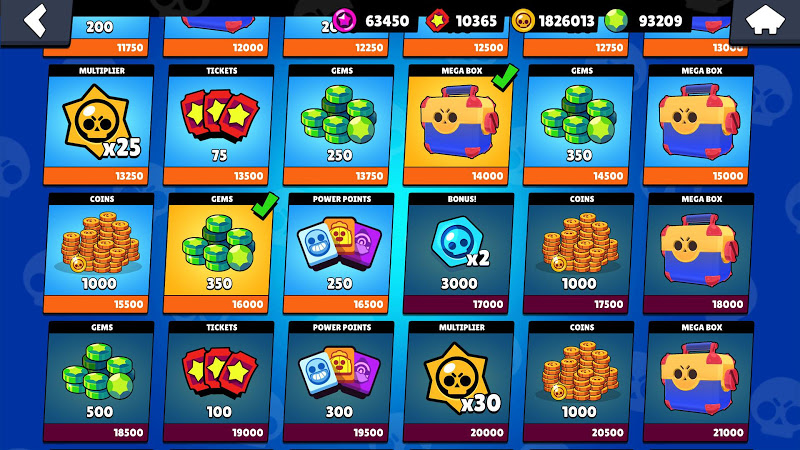Open the Mega Box reward at 21000
The height and width of the screenshot is (450, 800).
coord(698,382)
